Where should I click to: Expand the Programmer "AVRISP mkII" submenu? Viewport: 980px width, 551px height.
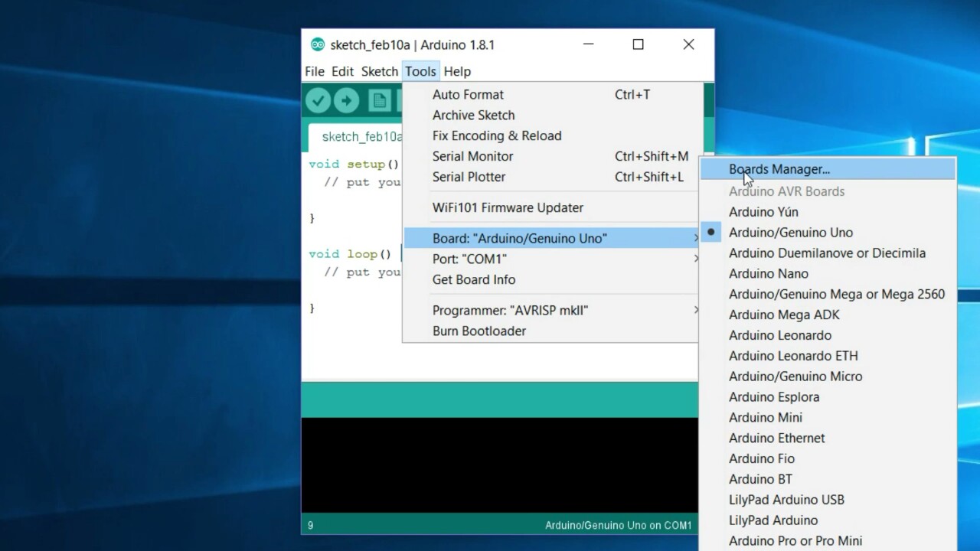[551, 311]
